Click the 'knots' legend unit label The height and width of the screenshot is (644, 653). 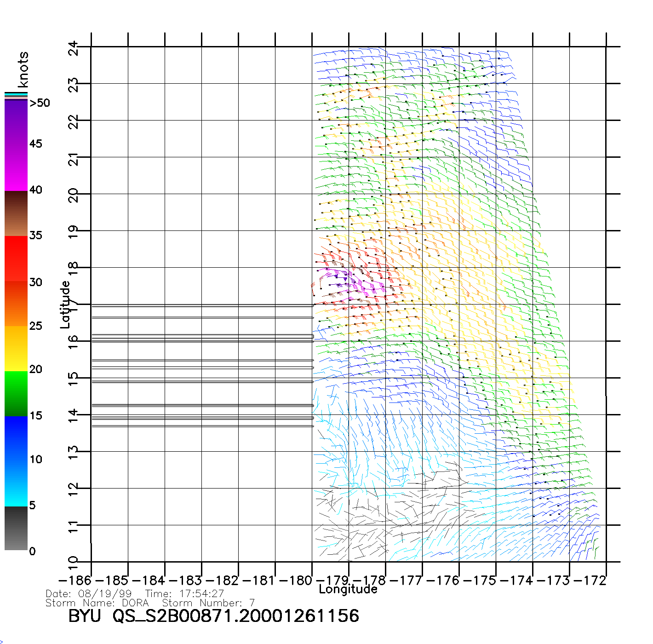click(23, 69)
